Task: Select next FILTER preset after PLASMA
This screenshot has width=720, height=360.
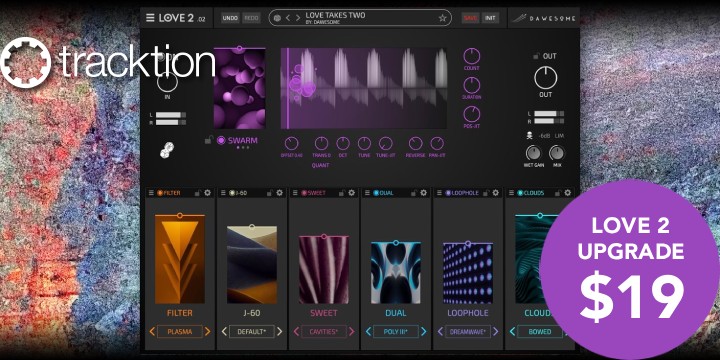Action: (208, 332)
